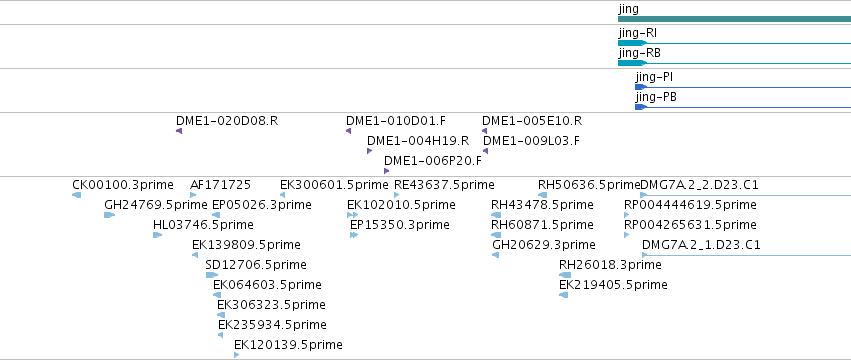
Task: Select the DME1-020D08.R purple marker
Action: pyautogui.click(x=179, y=131)
